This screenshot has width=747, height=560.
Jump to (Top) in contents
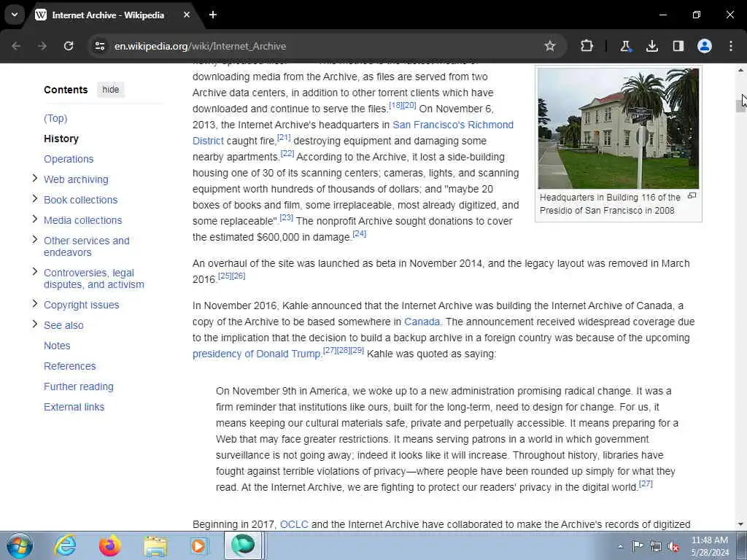tap(55, 118)
